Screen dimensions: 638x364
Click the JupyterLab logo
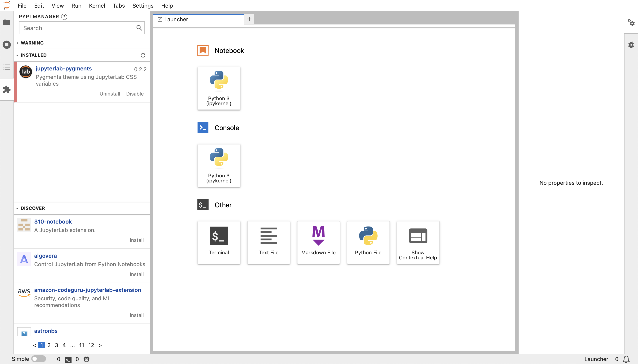[7, 5]
